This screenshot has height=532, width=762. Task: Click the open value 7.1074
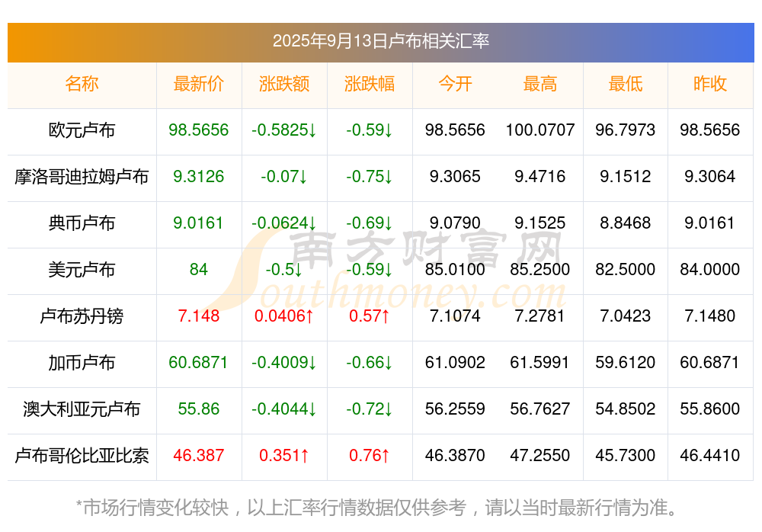tap(455, 316)
